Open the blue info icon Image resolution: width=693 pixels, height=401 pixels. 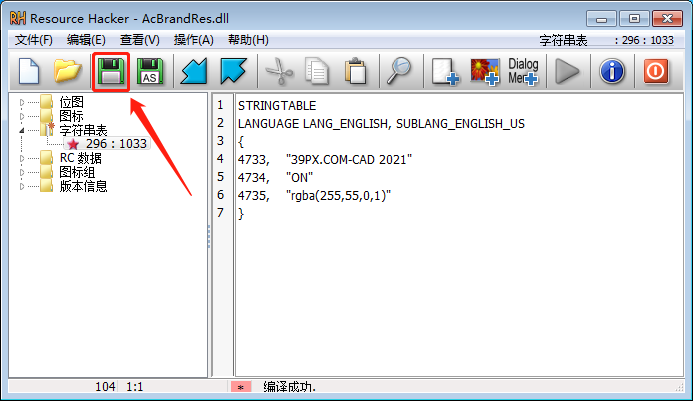612,71
